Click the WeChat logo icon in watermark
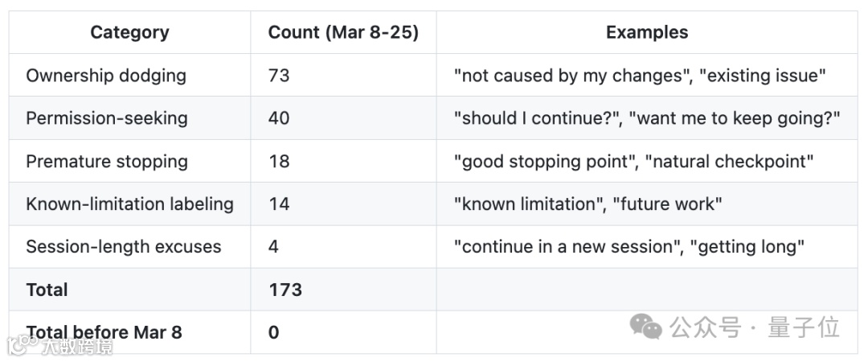The height and width of the screenshot is (362, 868). tap(645, 326)
